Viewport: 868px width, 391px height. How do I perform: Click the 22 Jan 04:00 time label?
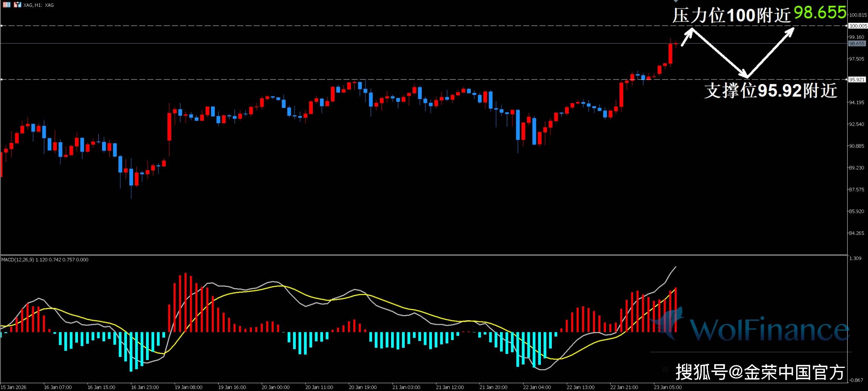point(537,387)
